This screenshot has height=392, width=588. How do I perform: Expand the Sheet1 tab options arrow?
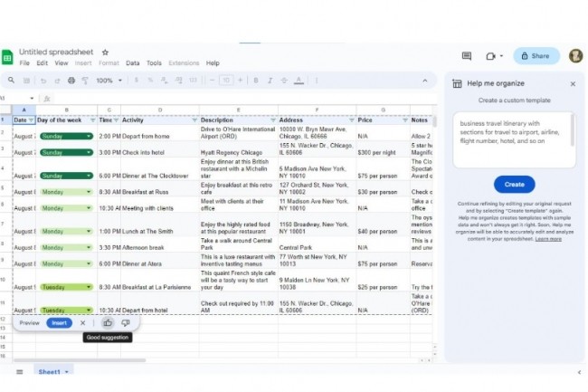coord(68,372)
